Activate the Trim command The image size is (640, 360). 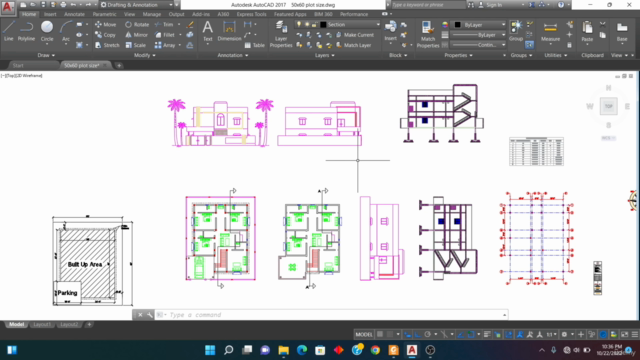pyautogui.click(x=164, y=24)
